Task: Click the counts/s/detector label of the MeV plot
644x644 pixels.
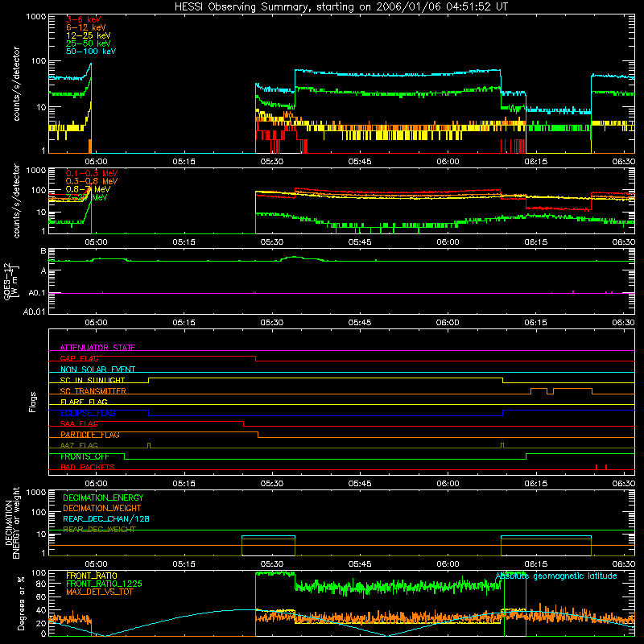Action: point(16,201)
